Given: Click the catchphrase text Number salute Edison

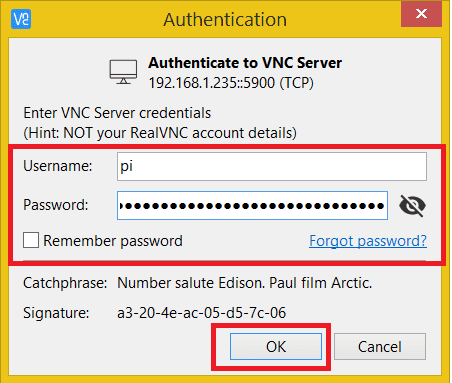Looking at the screenshot, I should [x=192, y=283].
